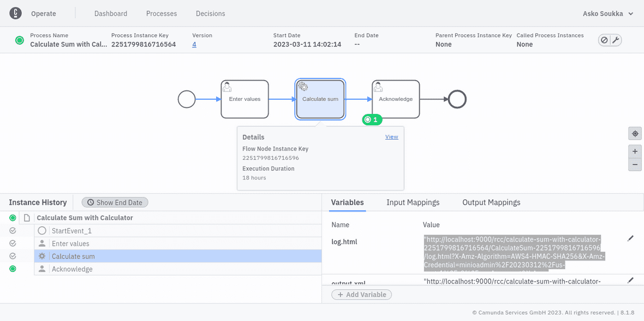Toggle Show End Date in Instance History
Screen dimensions: 644x321
115,202
